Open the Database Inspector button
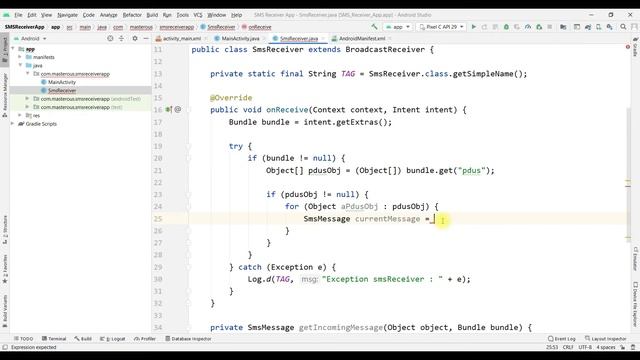The width and height of the screenshot is (640, 360). [x=188, y=339]
